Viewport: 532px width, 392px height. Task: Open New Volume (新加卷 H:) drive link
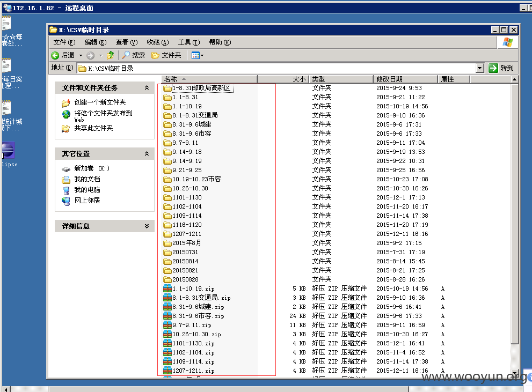coord(92,168)
